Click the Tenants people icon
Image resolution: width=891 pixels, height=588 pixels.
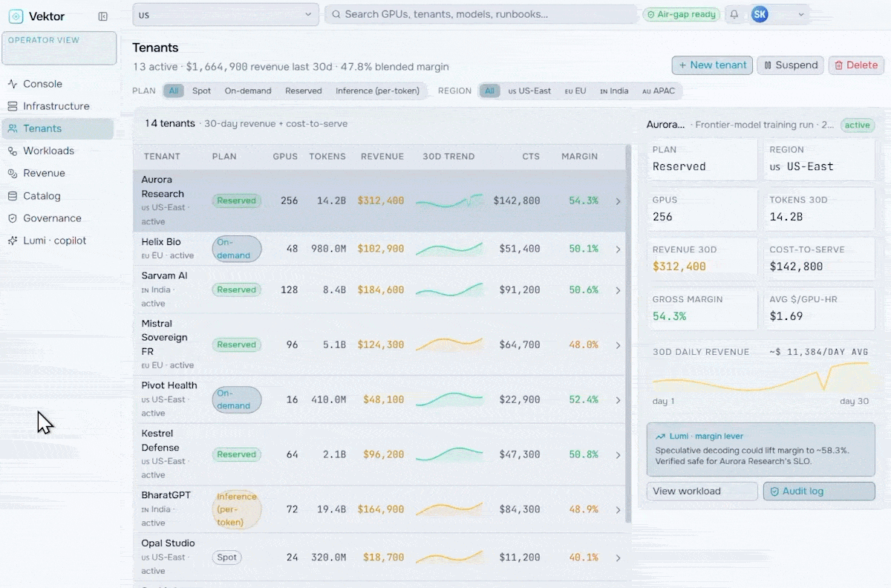pyautogui.click(x=13, y=128)
